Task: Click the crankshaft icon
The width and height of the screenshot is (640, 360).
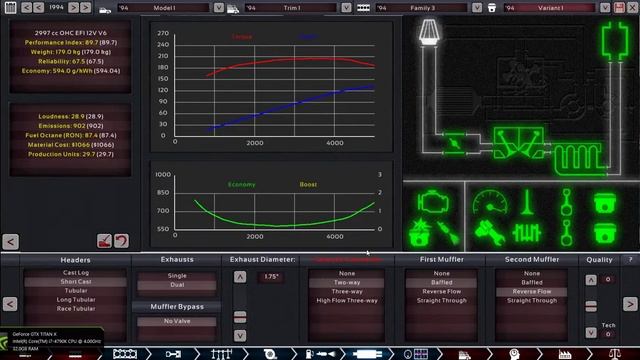Action: pos(527,233)
